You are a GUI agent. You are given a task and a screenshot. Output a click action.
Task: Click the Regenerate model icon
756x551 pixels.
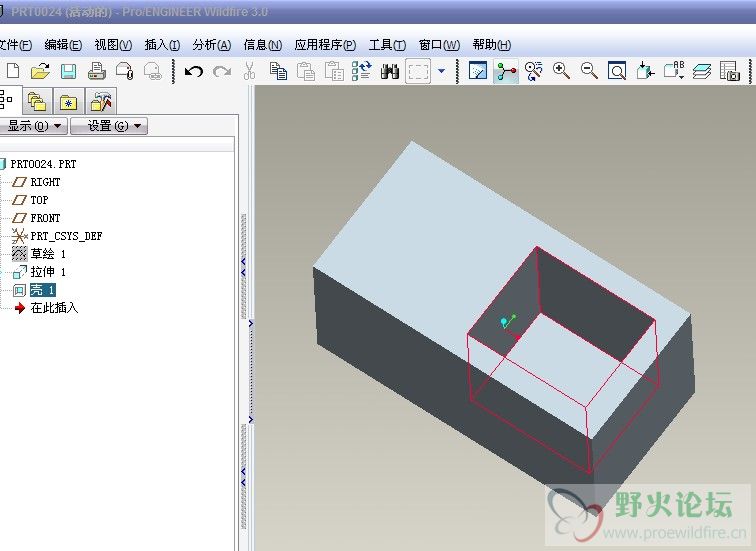click(x=362, y=71)
